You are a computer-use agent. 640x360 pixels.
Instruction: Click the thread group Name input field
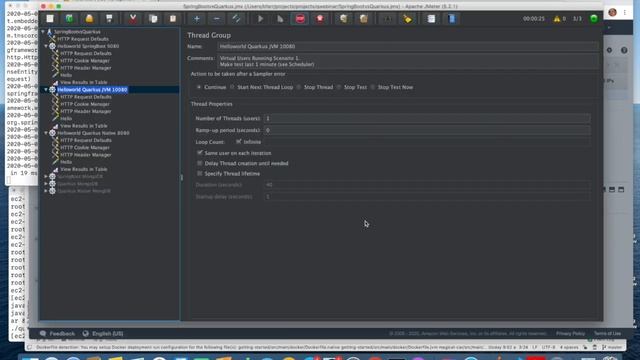tap(408, 47)
